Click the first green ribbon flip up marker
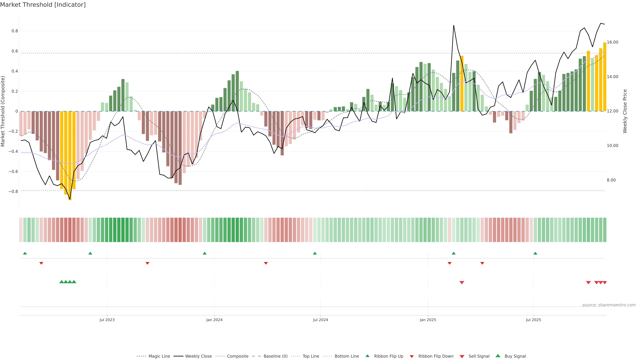This screenshot has width=644, height=362. pyautogui.click(x=25, y=253)
